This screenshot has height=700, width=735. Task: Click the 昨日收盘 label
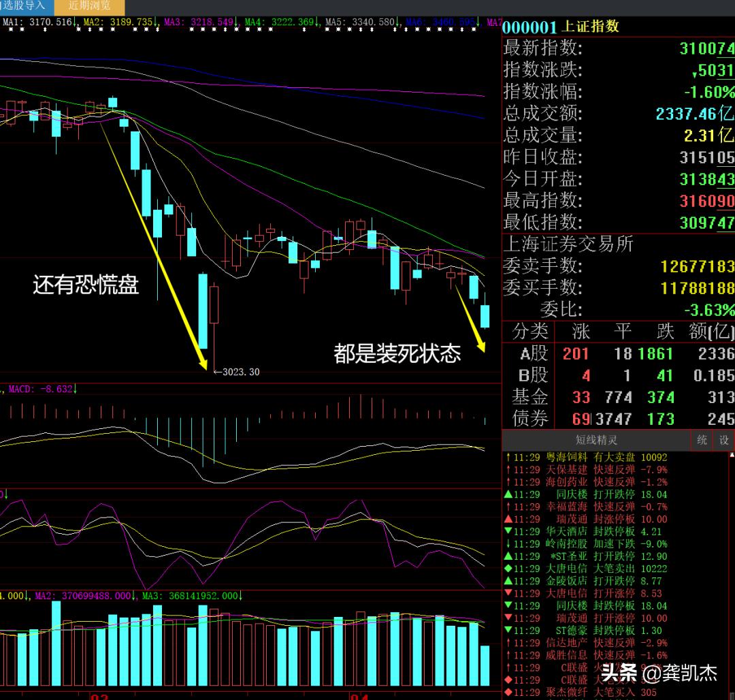pos(543,157)
